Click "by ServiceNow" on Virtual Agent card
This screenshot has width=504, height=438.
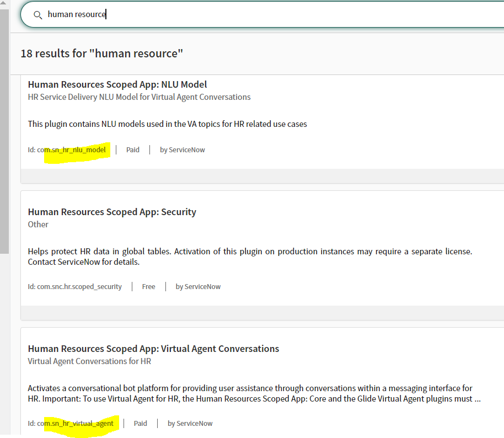pos(190,424)
